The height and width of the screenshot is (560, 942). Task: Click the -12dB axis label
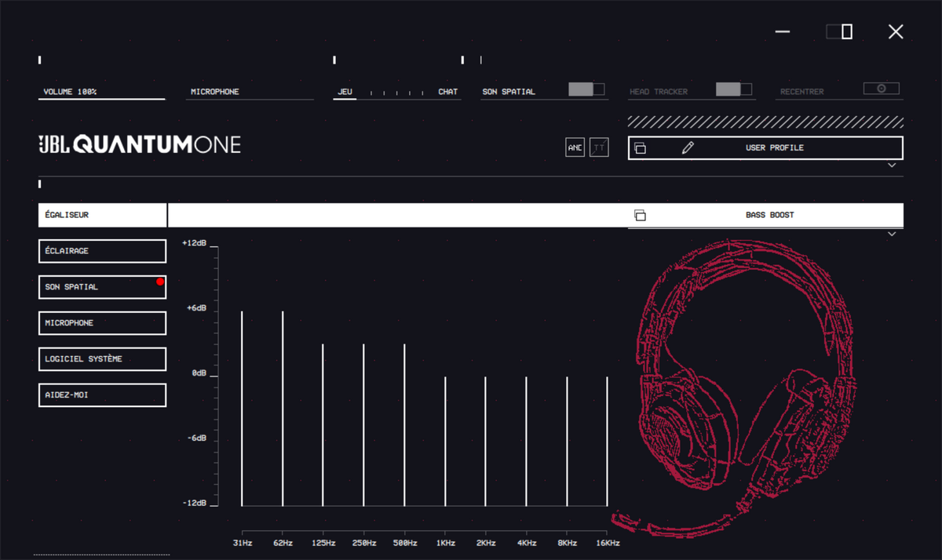(x=194, y=504)
